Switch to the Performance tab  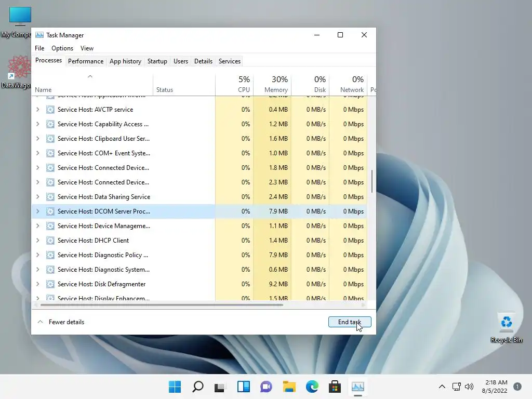86,61
